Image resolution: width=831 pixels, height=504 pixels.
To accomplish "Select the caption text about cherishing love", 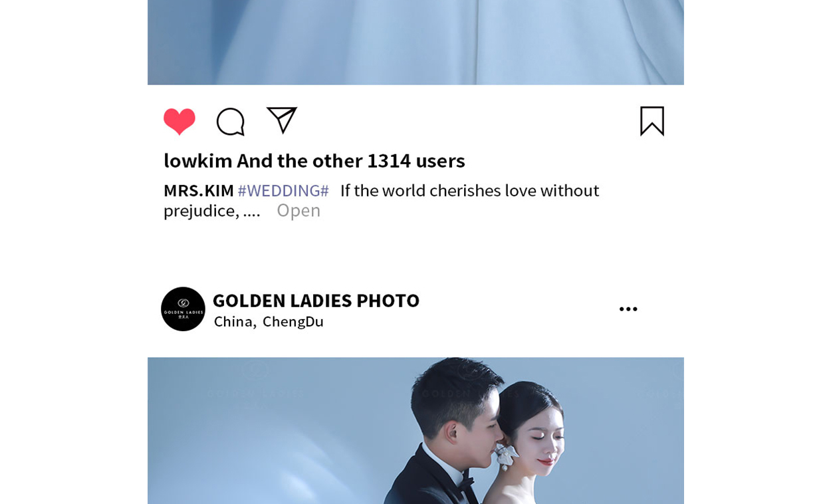I will (381, 200).
